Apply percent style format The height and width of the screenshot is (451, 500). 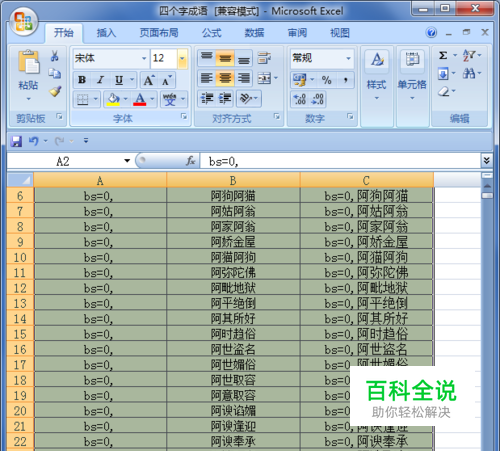[x=326, y=80]
